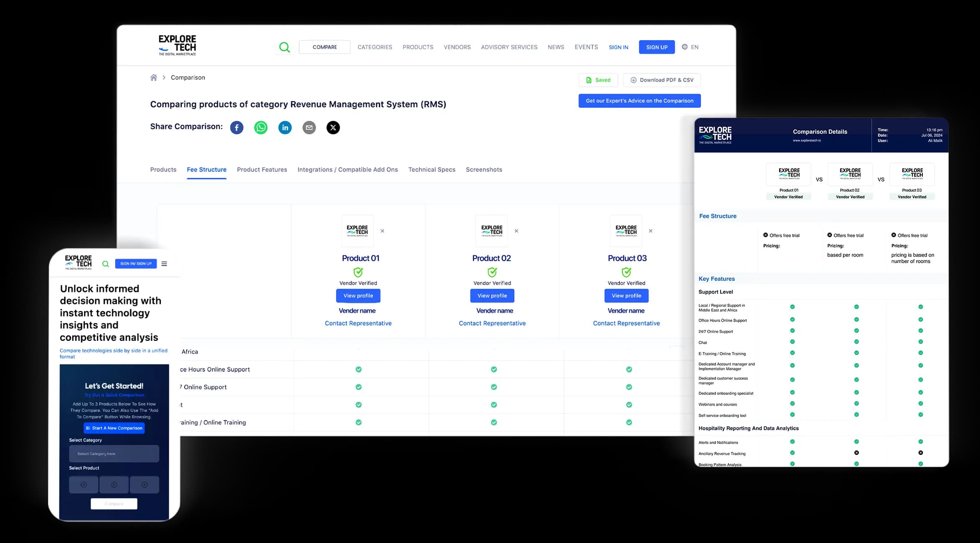Click the search magnifier icon

click(284, 47)
